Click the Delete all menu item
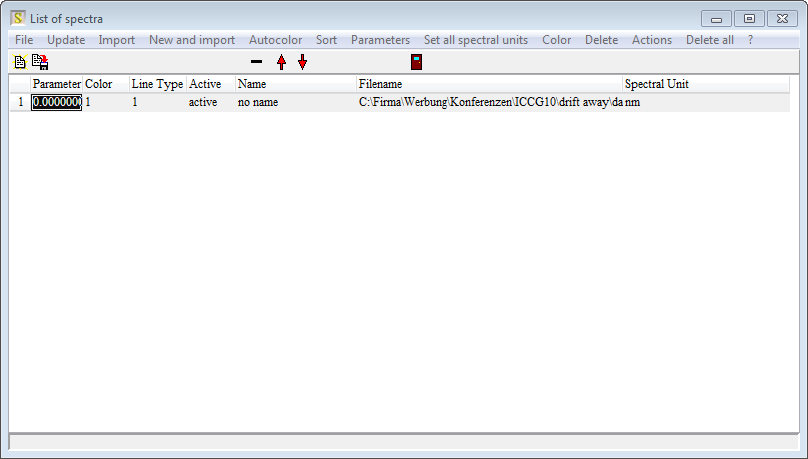 pyautogui.click(x=709, y=40)
